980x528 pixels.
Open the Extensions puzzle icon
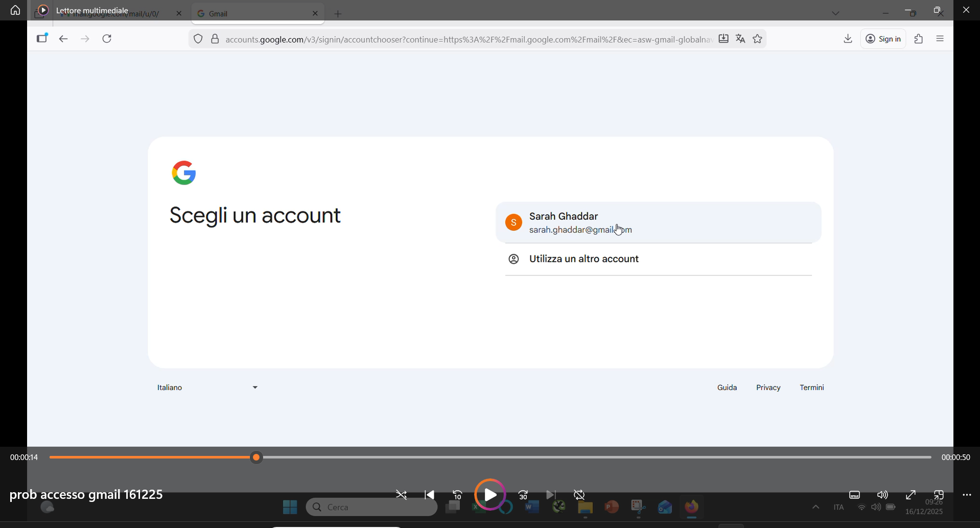[919, 39]
